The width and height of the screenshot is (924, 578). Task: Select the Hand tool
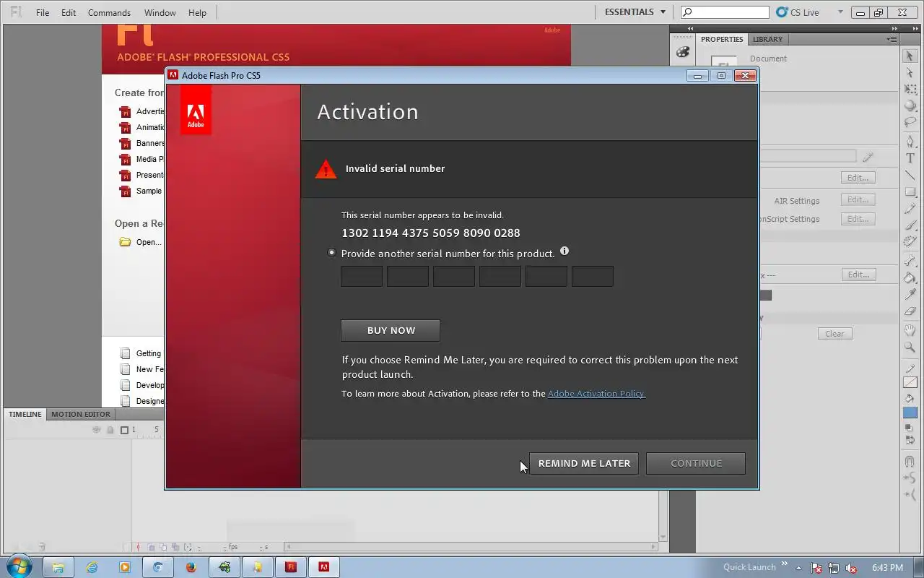[x=910, y=331]
